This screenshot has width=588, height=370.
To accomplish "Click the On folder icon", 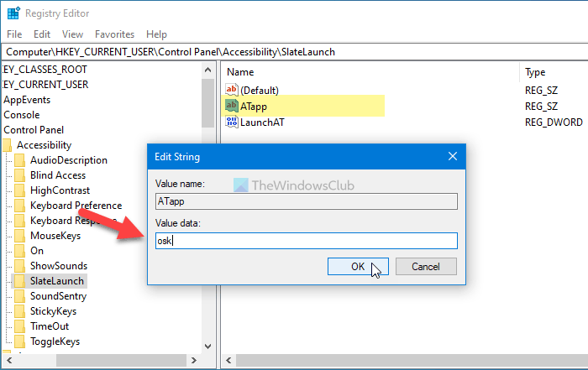I will coord(19,251).
